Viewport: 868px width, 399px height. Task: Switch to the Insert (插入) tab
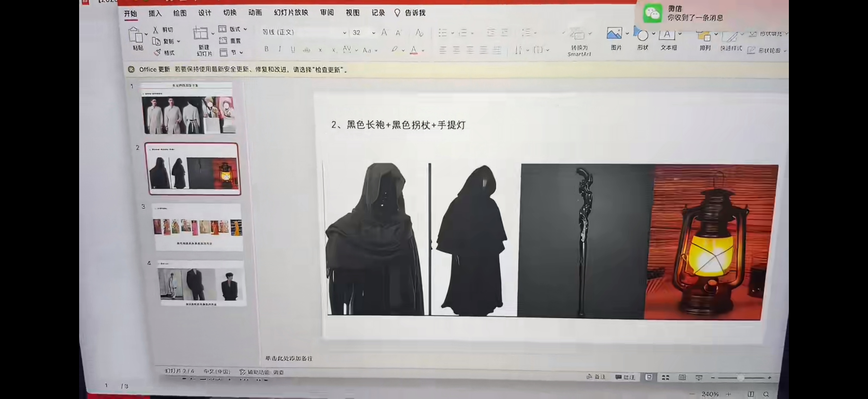(155, 14)
